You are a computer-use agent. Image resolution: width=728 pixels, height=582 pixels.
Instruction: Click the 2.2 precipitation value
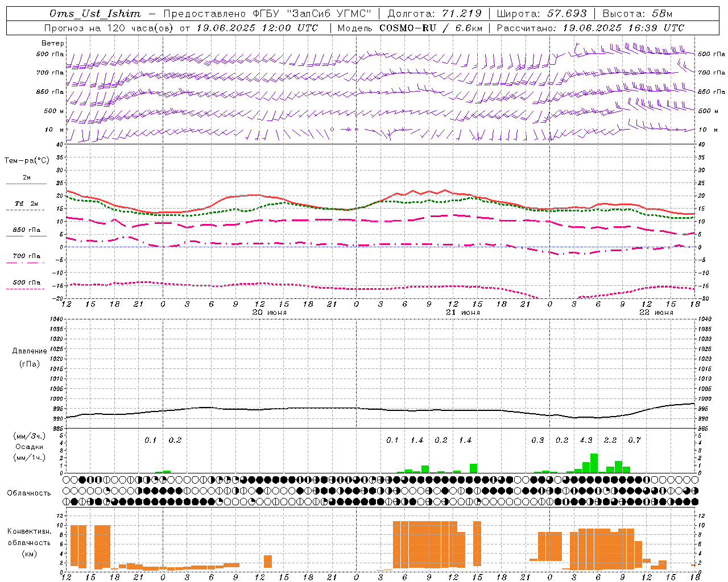tap(610, 440)
